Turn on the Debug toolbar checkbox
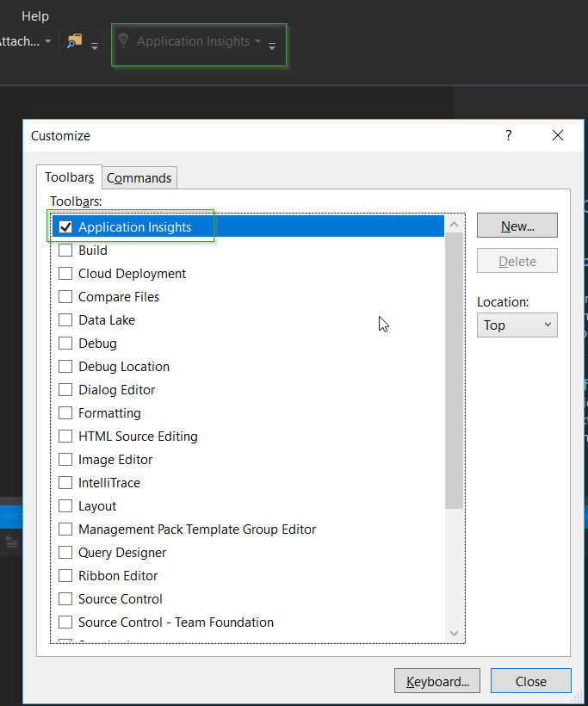 pyautogui.click(x=65, y=343)
